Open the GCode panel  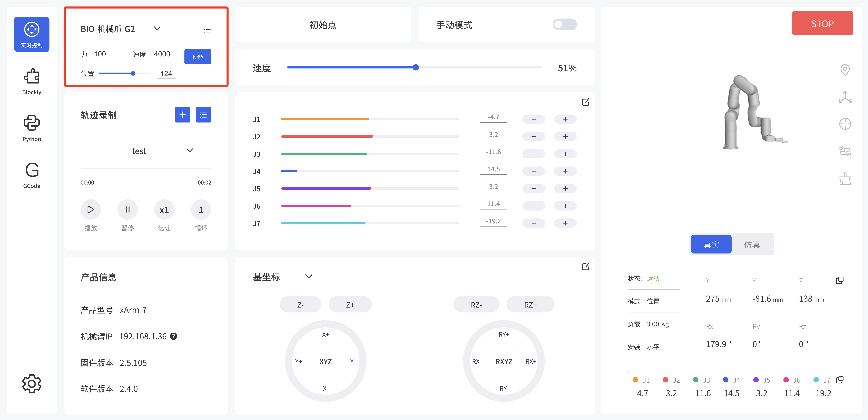31,174
